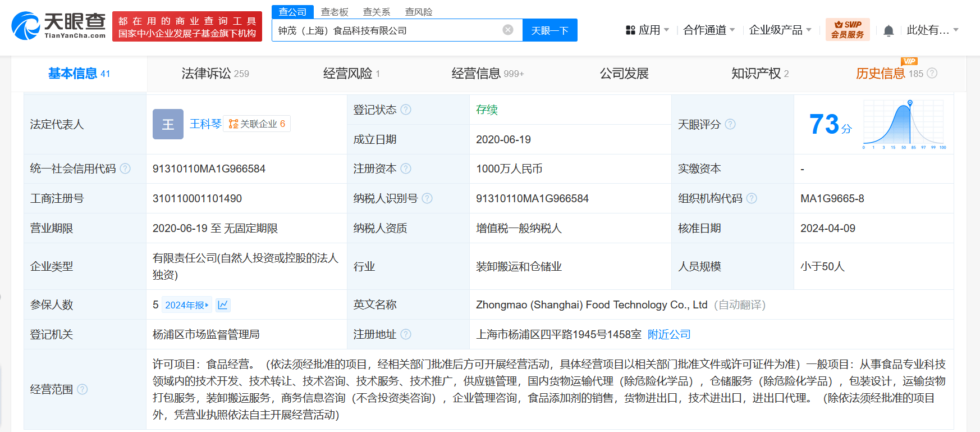The image size is (980, 432).
Task: Click the apps grid icon
Action: [630, 30]
